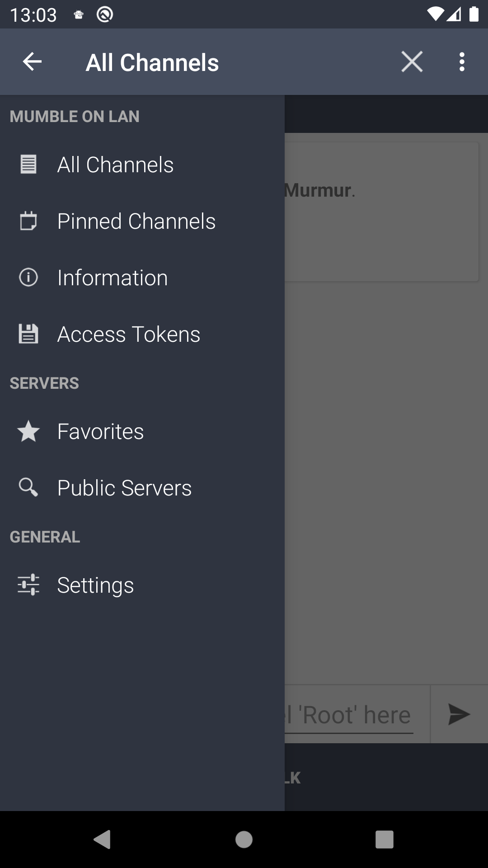Tap the All Channels list icon
The image size is (488, 868).
28,165
